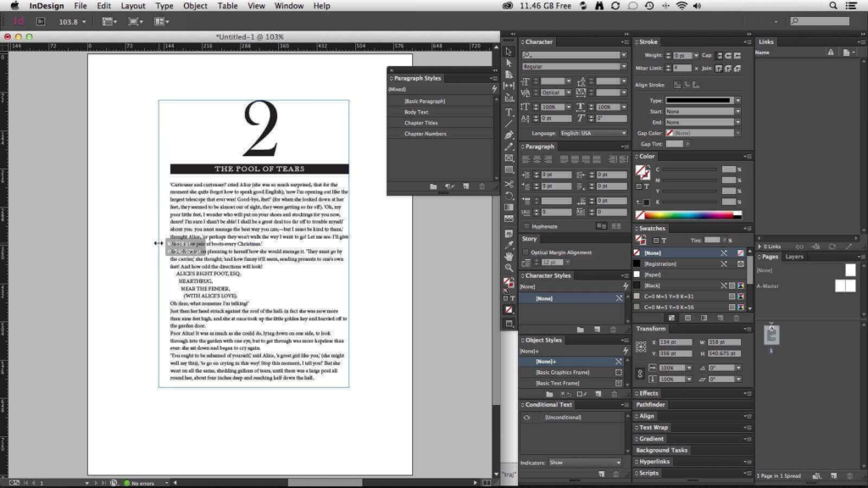The height and width of the screenshot is (488, 868).
Task: Select the Direct Selection tool
Action: tap(509, 63)
